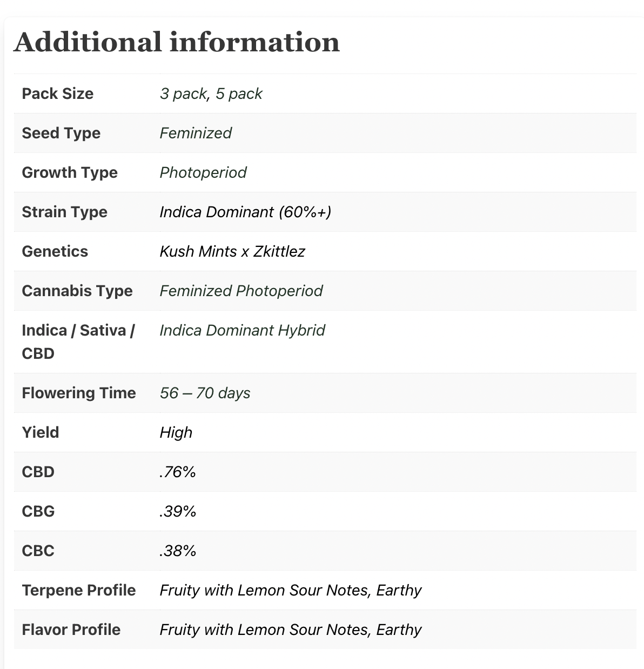Click the Kush Mints x Zkittlez genetics text
The height and width of the screenshot is (669, 644).
(x=232, y=251)
